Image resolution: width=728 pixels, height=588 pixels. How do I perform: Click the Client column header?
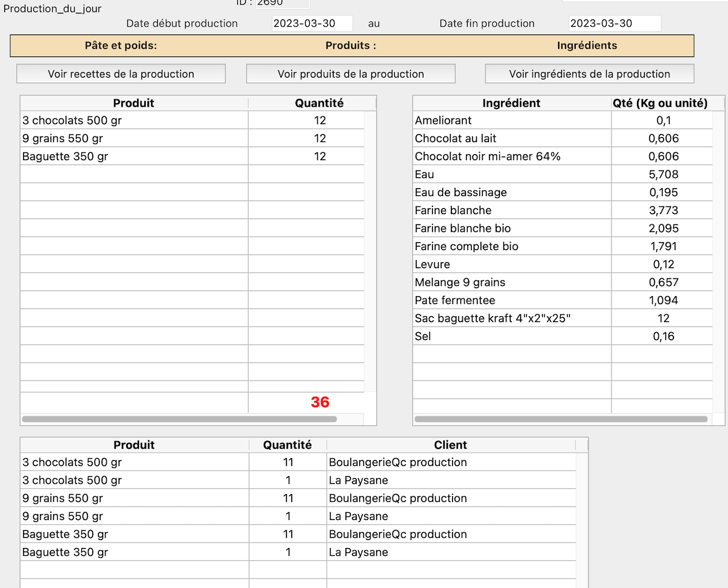(451, 445)
